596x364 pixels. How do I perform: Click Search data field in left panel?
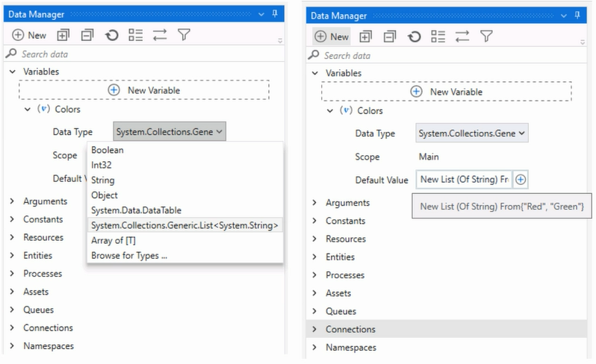pos(144,54)
